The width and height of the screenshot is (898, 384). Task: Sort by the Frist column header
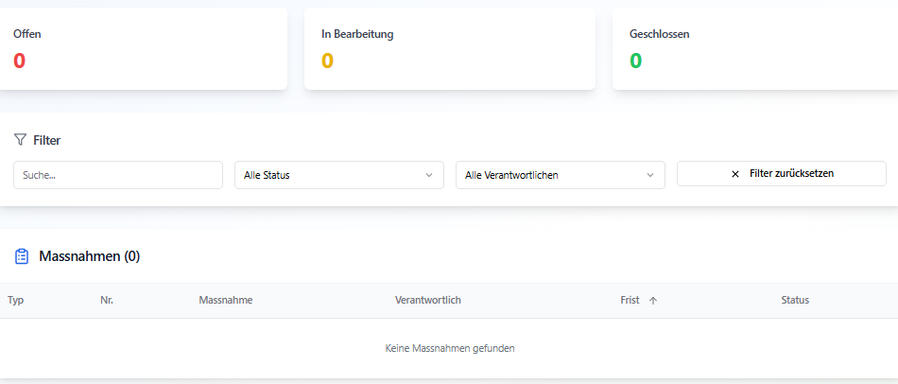pyautogui.click(x=630, y=300)
